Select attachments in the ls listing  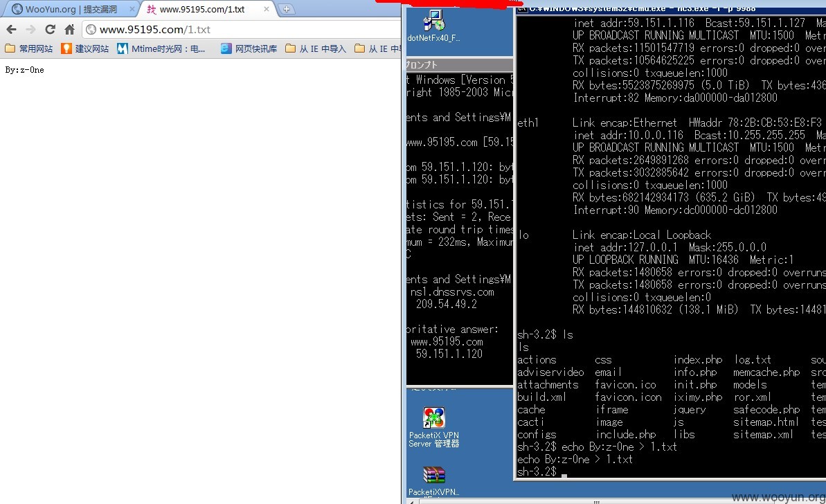click(548, 384)
